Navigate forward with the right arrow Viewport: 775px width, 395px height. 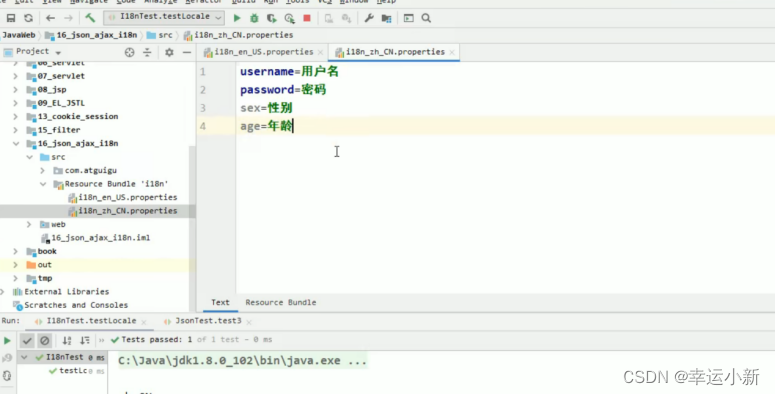coord(68,18)
